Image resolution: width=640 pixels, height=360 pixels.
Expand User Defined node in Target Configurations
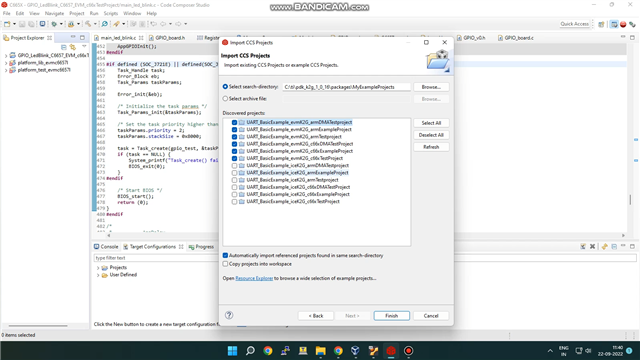click(x=98, y=275)
